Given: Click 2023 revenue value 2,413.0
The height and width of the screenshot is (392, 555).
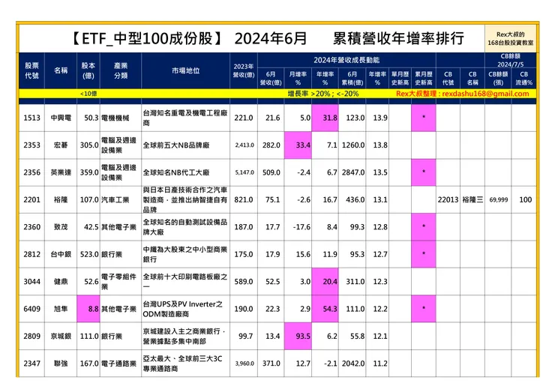Looking at the screenshot, I should coord(244,145).
